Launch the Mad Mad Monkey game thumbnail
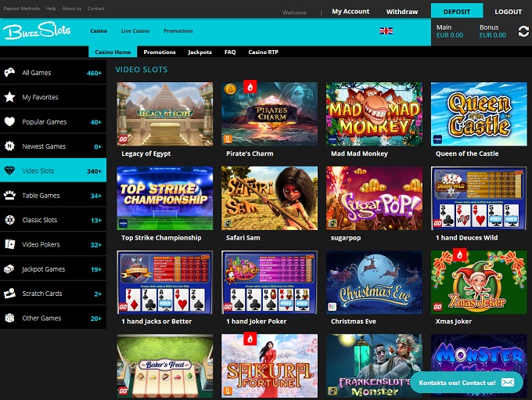This screenshot has height=400, width=532. [374, 114]
